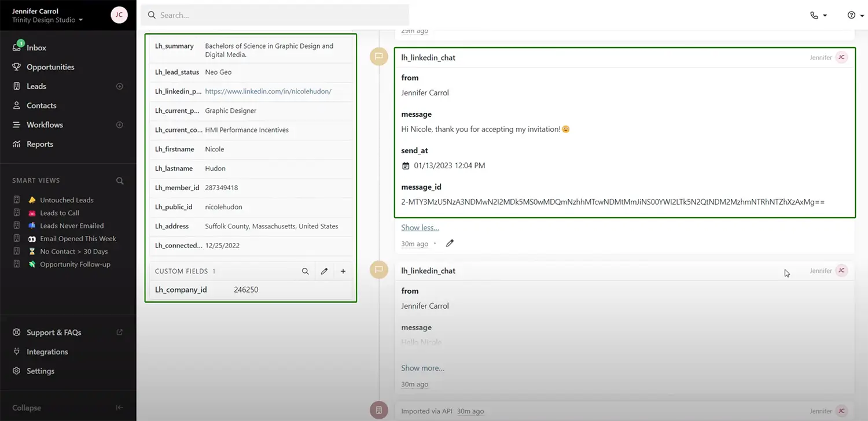Open Nicole Hudon's LinkedIn profile link
The width and height of the screenshot is (868, 421).
268,91
